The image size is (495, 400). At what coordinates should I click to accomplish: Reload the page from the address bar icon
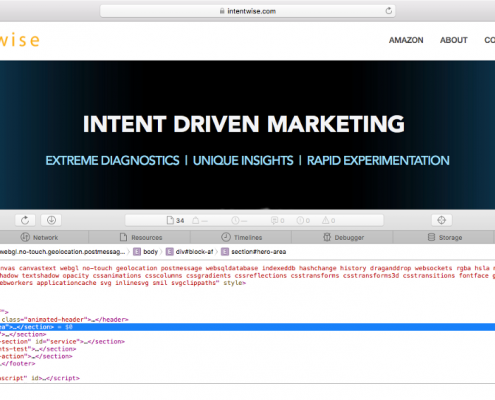pyautogui.click(x=388, y=11)
